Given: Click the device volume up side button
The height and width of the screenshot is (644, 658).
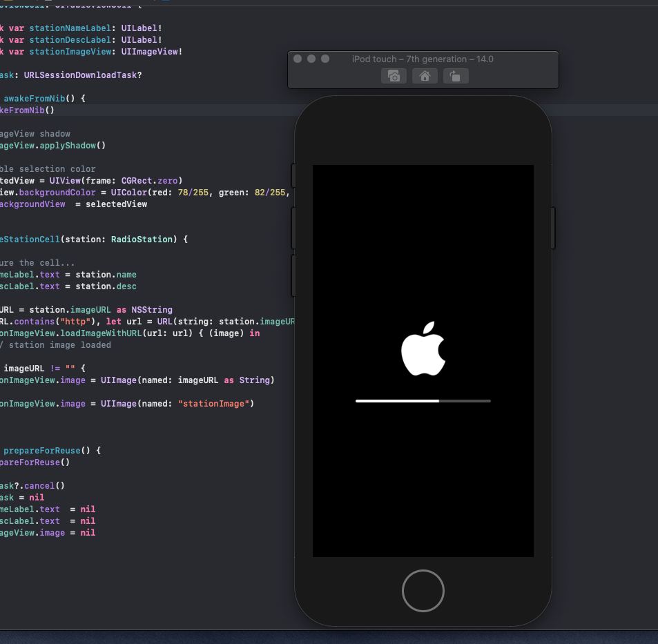Looking at the screenshot, I should click(293, 228).
